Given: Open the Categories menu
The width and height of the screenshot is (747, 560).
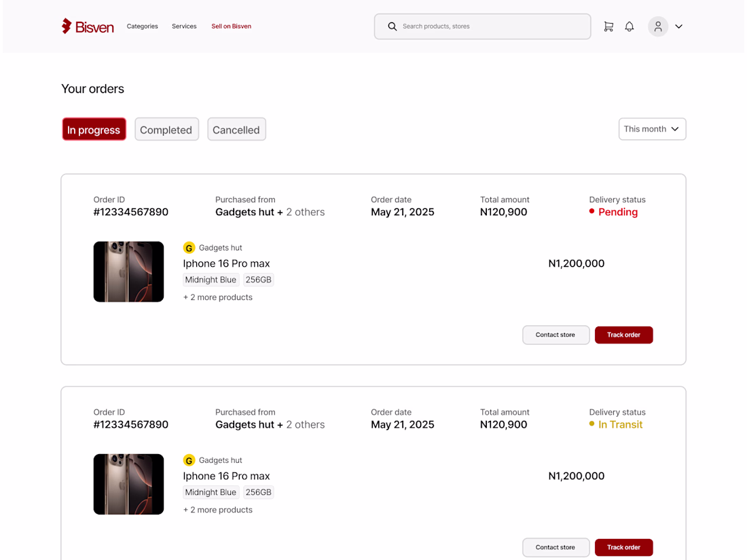Looking at the screenshot, I should pos(142,26).
